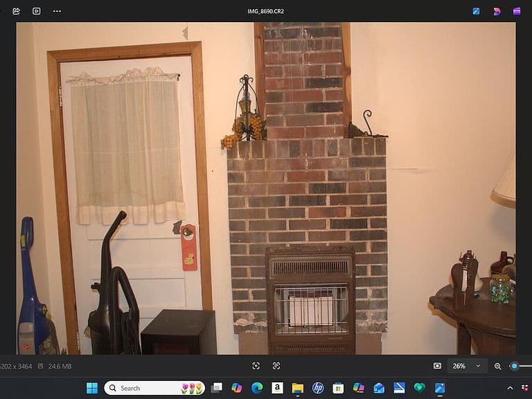This screenshot has height=399, width=532.
Task: Show hidden icons in the system tray
Action: [x=510, y=388]
